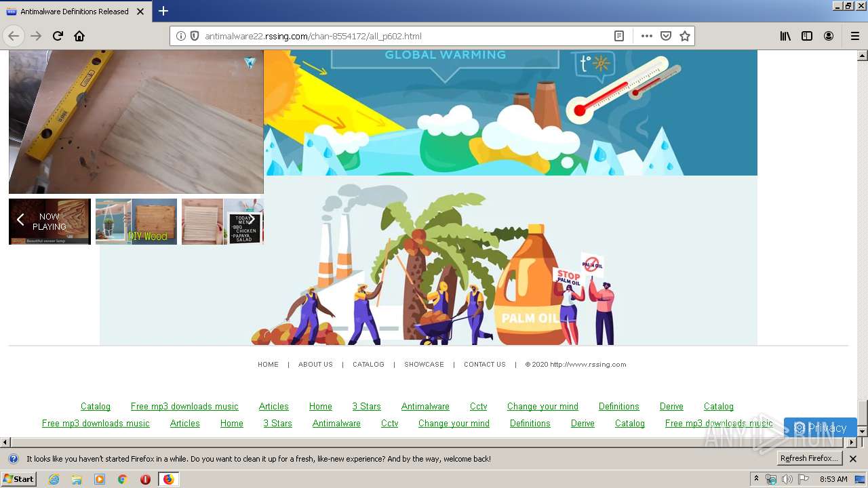The height and width of the screenshot is (488, 868).
Task: Click the vertical scrollbar down arrow
Action: tap(863, 431)
